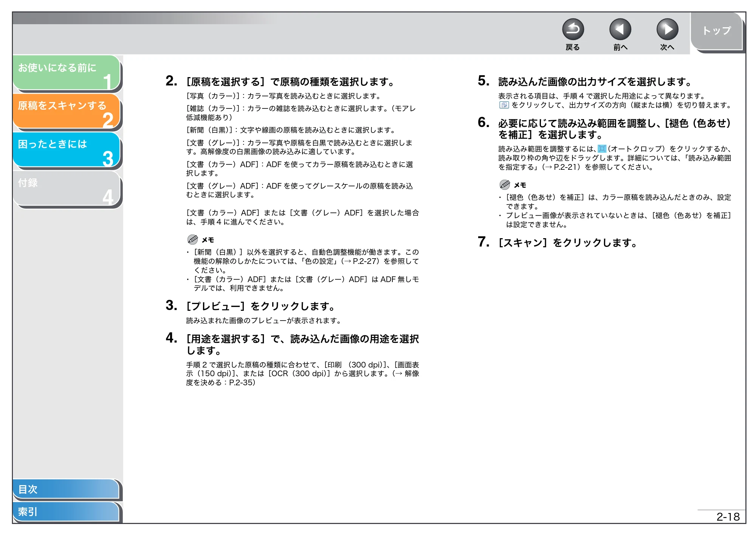The height and width of the screenshot is (535, 756).
Task: Click text 表示される項目は、手順 4 で選択した用途
Action: 602,96
